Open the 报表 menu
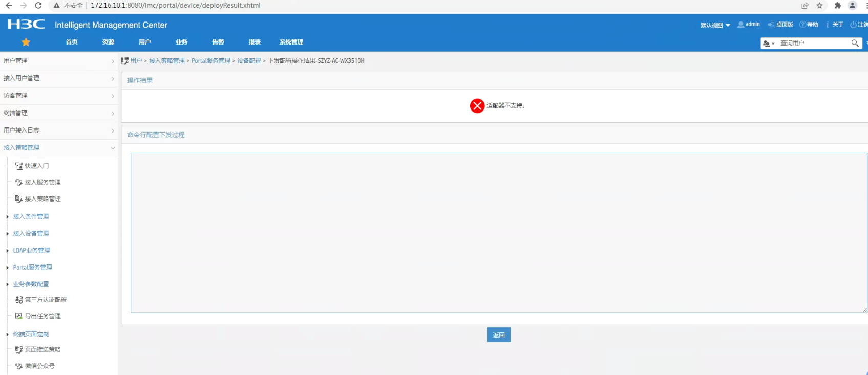 pyautogui.click(x=255, y=42)
